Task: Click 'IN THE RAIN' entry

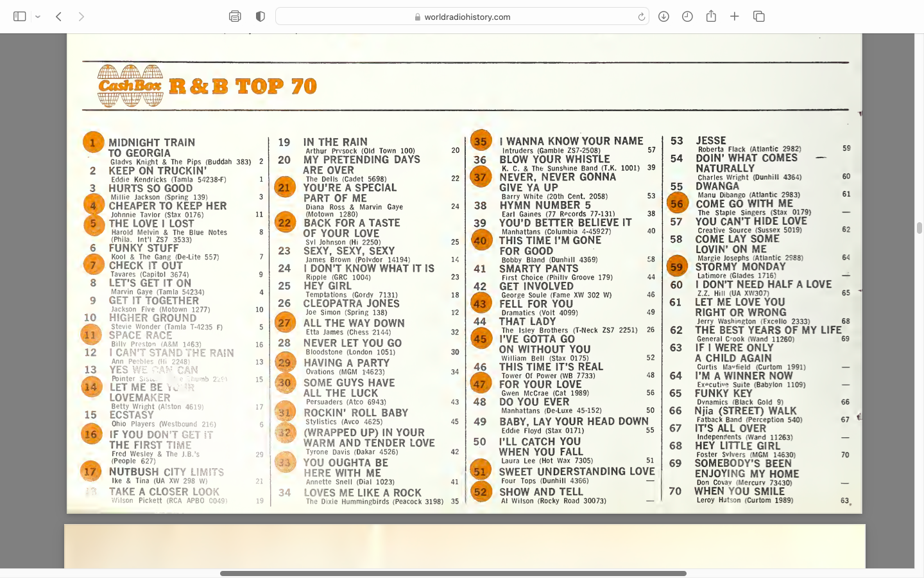Action: click(x=335, y=142)
